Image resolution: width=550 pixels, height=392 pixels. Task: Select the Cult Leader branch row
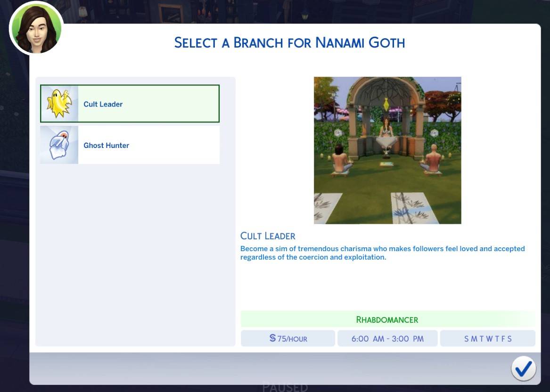[130, 103]
